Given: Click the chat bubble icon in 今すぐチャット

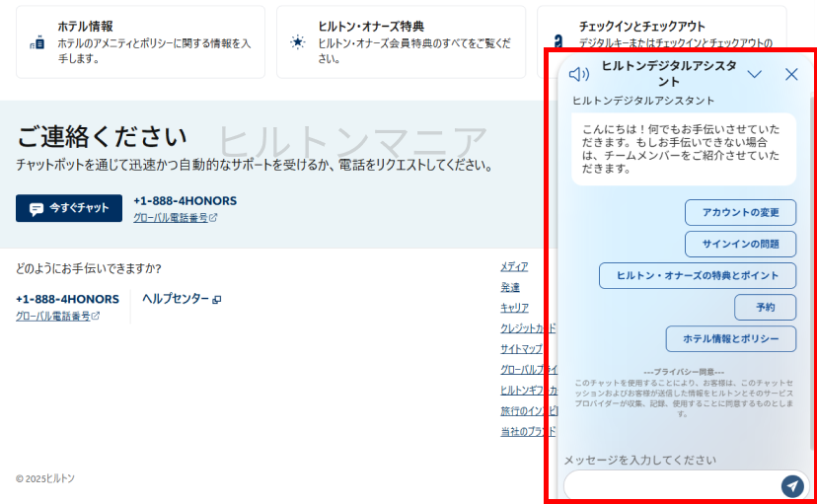Looking at the screenshot, I should [36, 209].
